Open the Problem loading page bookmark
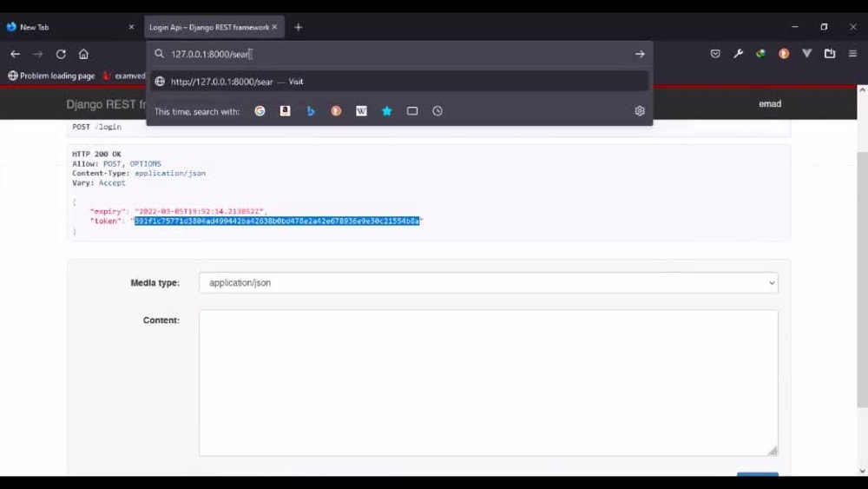The height and width of the screenshot is (489, 868). 51,76
